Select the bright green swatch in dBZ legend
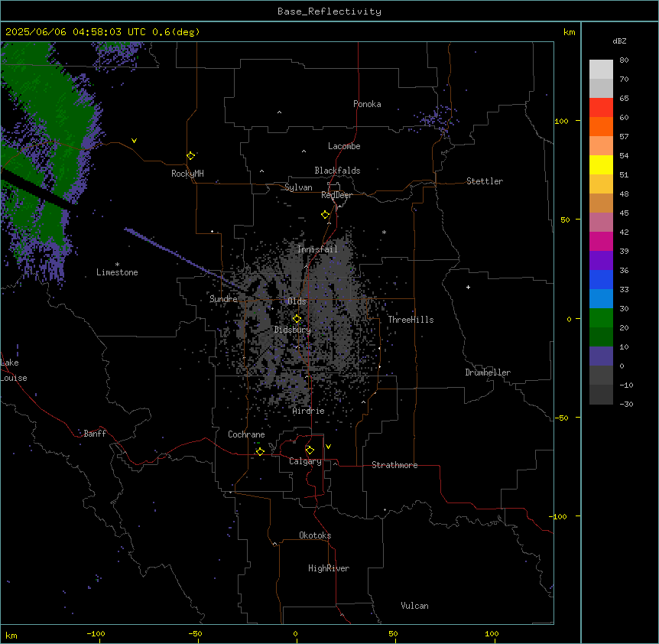This screenshot has width=659, height=644. tap(601, 318)
